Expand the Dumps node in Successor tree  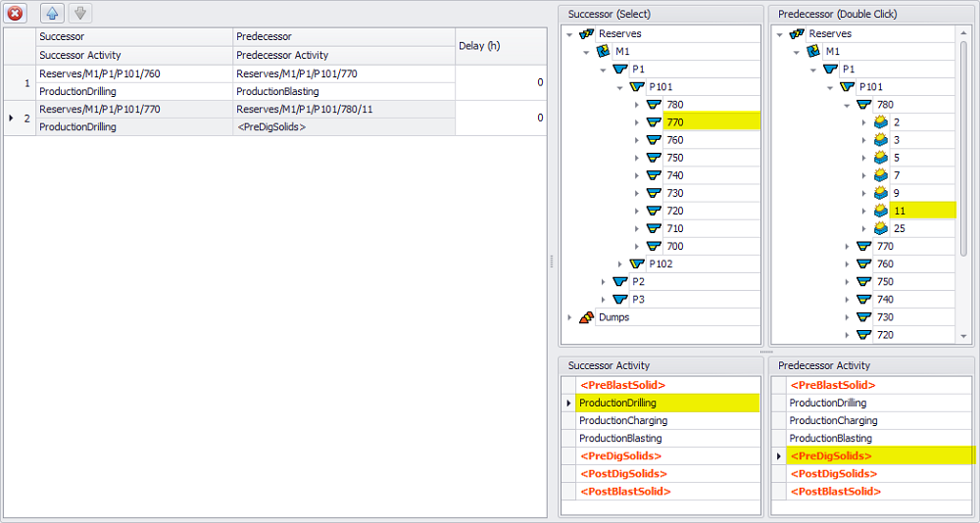click(x=569, y=317)
